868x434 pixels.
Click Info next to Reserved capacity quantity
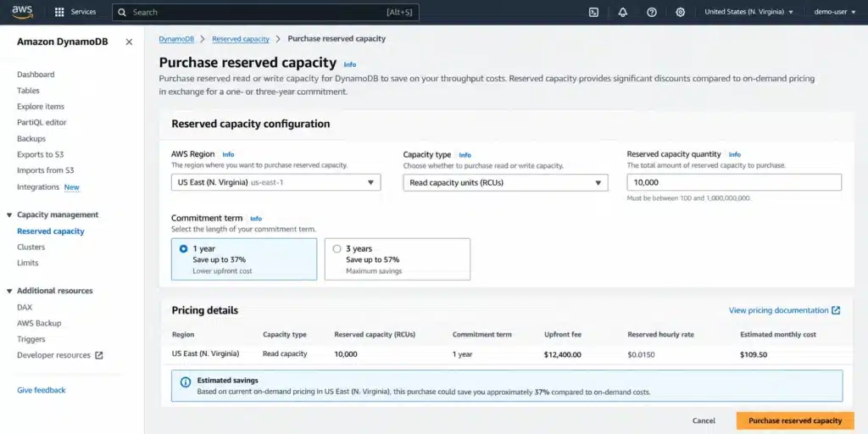(735, 155)
